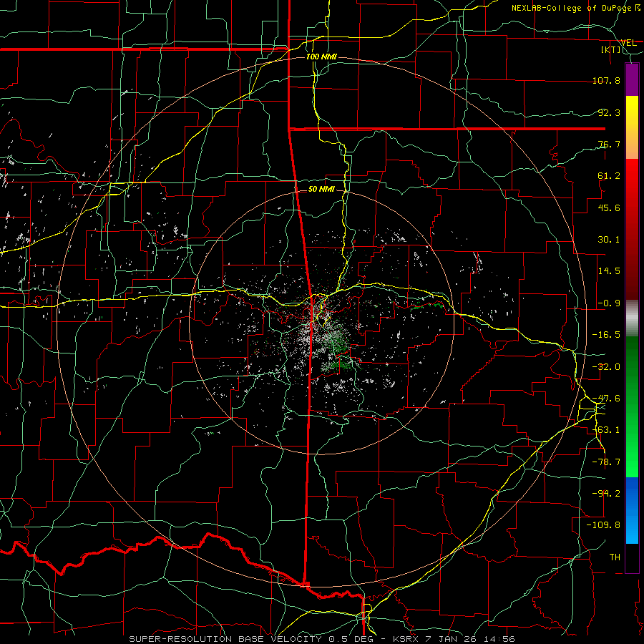Pick the blue segment of the color bar
This screenshot has width=644, height=644.
tap(632, 510)
